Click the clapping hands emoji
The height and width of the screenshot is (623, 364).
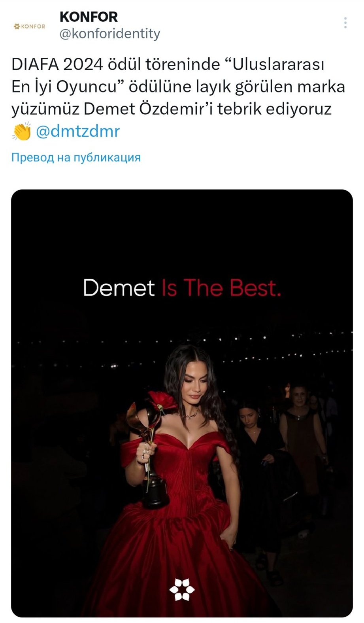tap(21, 132)
